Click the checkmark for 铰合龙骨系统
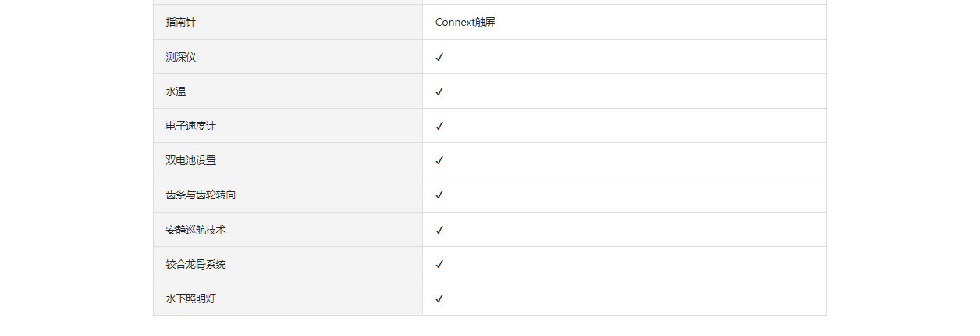The image size is (980, 336). pos(439,264)
